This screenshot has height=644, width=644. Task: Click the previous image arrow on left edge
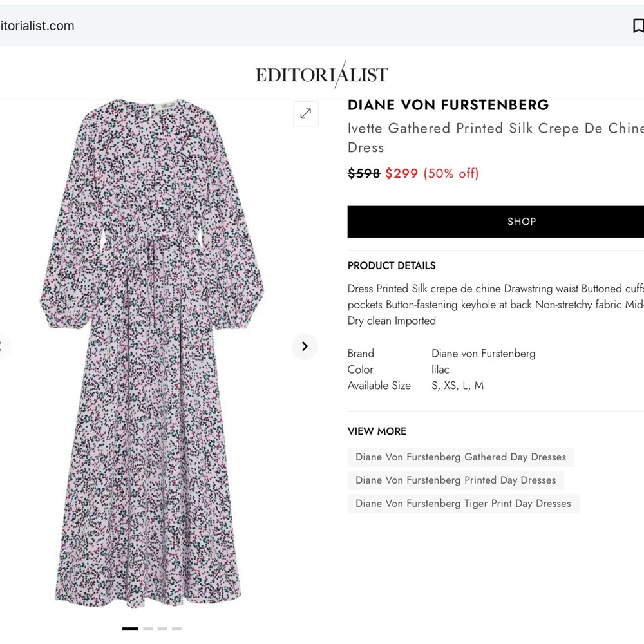click(3, 346)
